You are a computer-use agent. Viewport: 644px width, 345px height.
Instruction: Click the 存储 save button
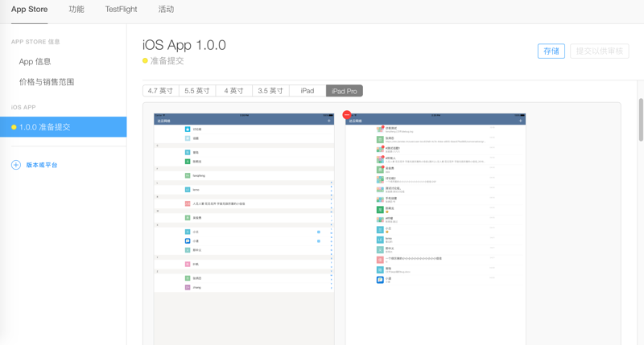551,51
